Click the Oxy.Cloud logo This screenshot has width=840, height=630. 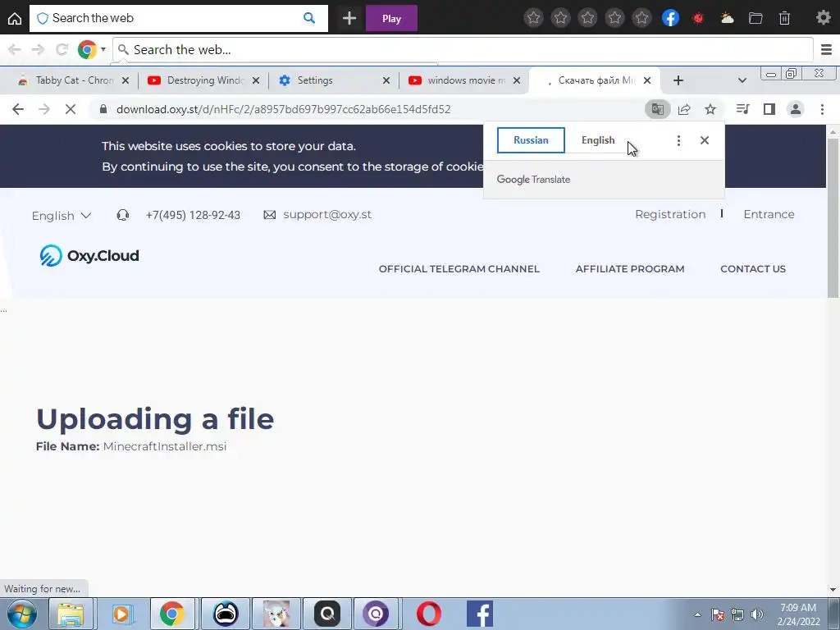pyautogui.click(x=89, y=256)
